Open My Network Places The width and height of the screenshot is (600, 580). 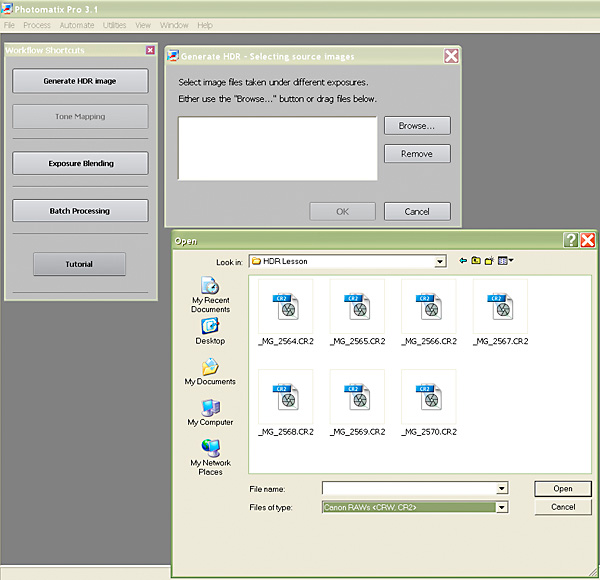coord(210,457)
